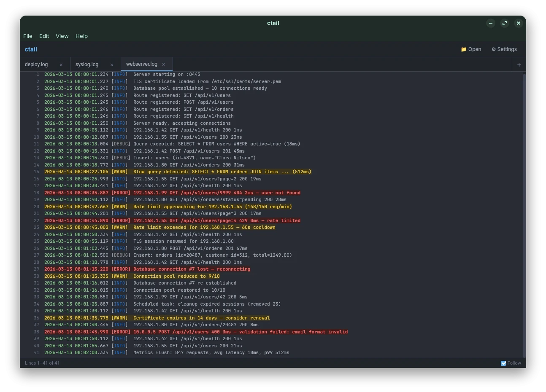546x392 pixels.
Task: Toggle the Follow checkbox
Action: [x=503, y=363]
